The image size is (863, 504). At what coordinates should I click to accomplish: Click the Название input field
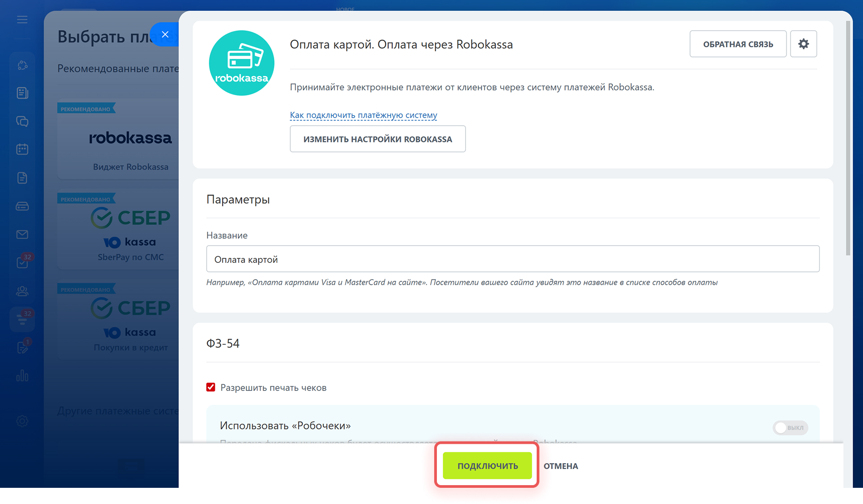point(513,259)
